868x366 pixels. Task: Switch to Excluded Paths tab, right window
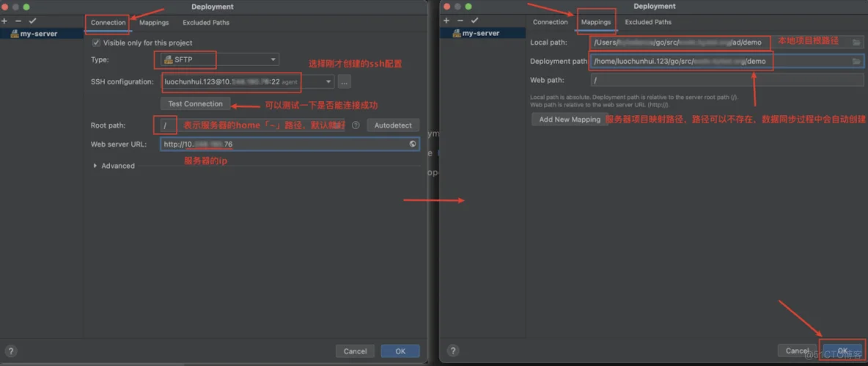tap(648, 22)
